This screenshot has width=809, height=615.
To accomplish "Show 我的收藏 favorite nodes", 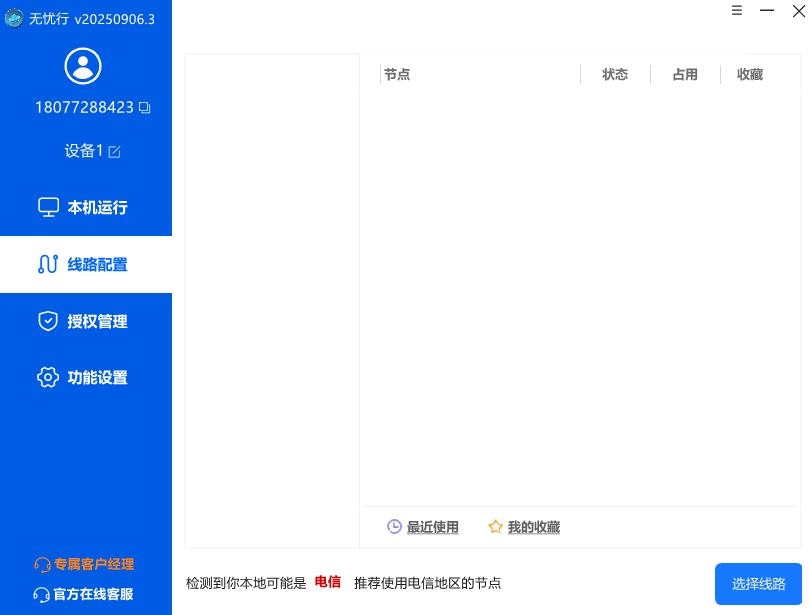I will click(x=524, y=527).
